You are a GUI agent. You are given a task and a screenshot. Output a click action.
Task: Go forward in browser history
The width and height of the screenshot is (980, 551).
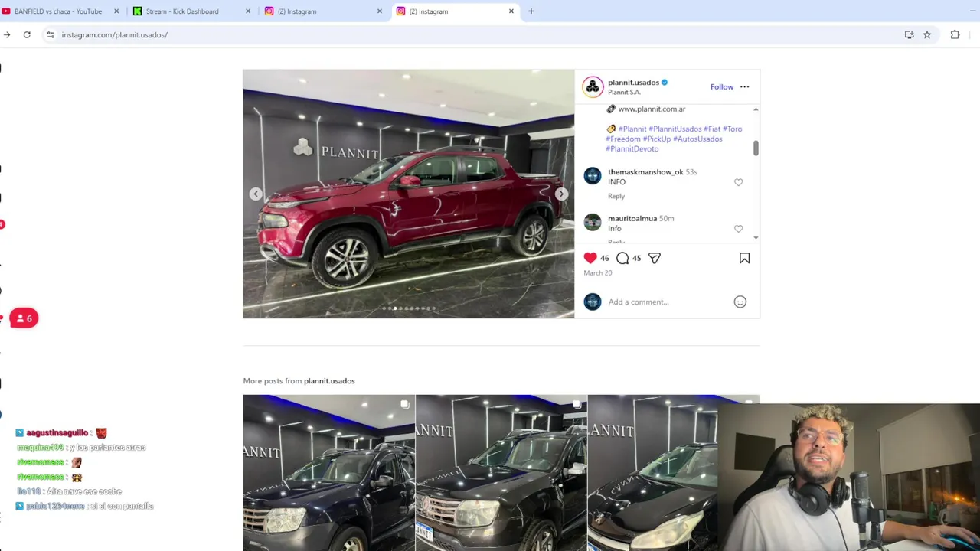7,34
